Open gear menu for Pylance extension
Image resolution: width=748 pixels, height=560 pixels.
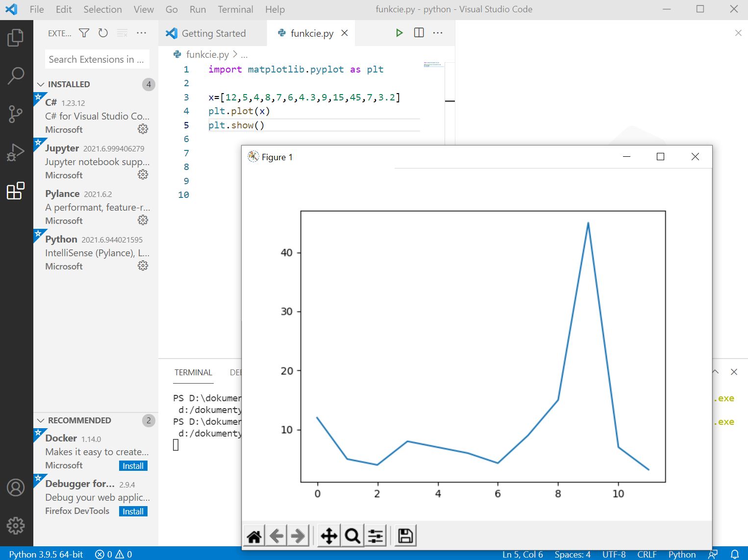click(x=143, y=220)
